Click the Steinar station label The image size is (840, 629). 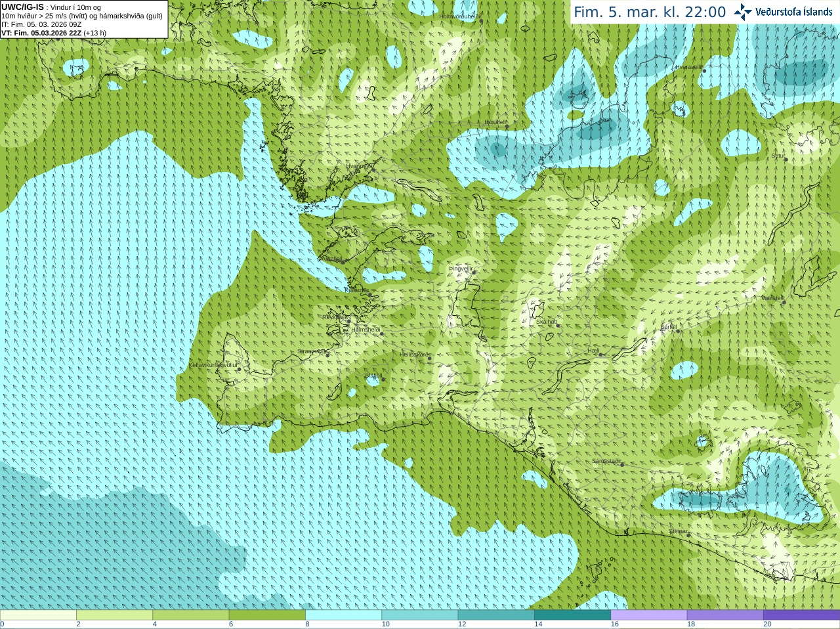click(x=679, y=531)
